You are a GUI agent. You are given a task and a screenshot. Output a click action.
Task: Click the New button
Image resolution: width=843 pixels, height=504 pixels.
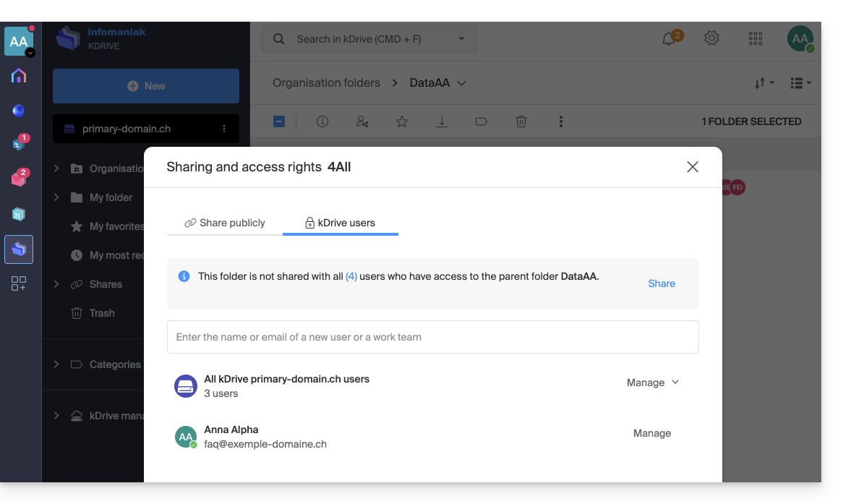(146, 86)
